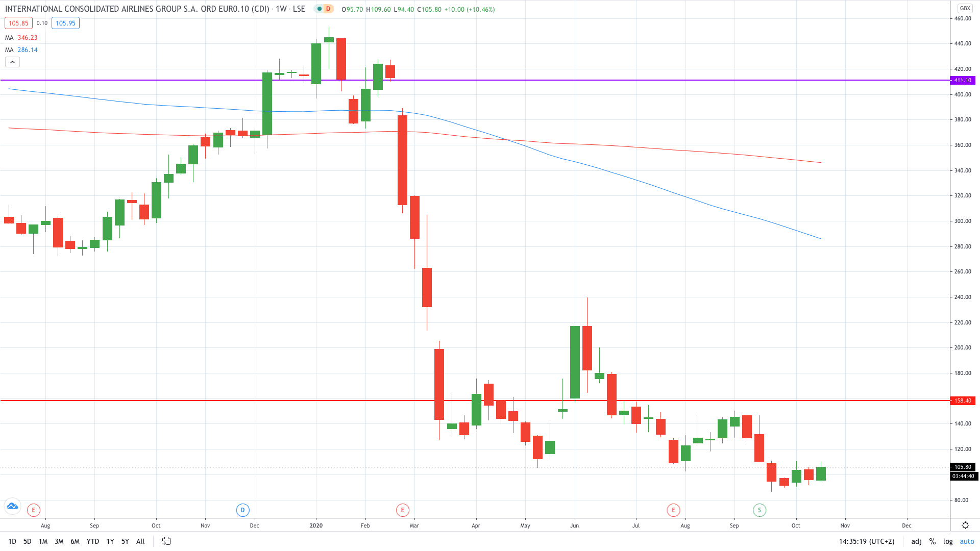Click the 460.00 price axis label

tap(963, 18)
